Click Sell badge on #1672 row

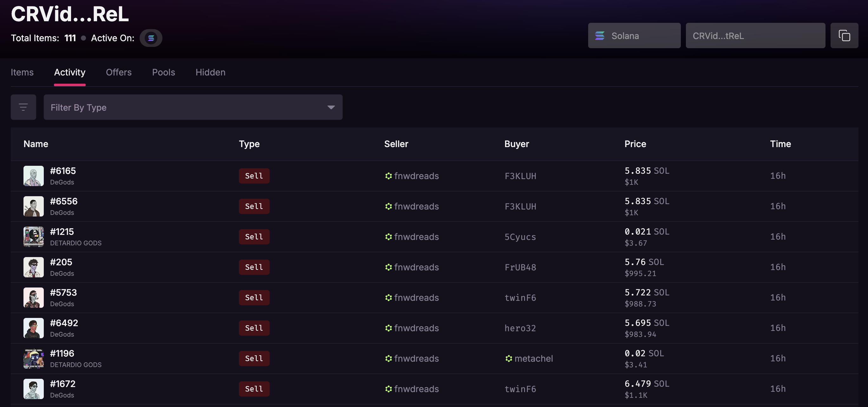(x=254, y=389)
